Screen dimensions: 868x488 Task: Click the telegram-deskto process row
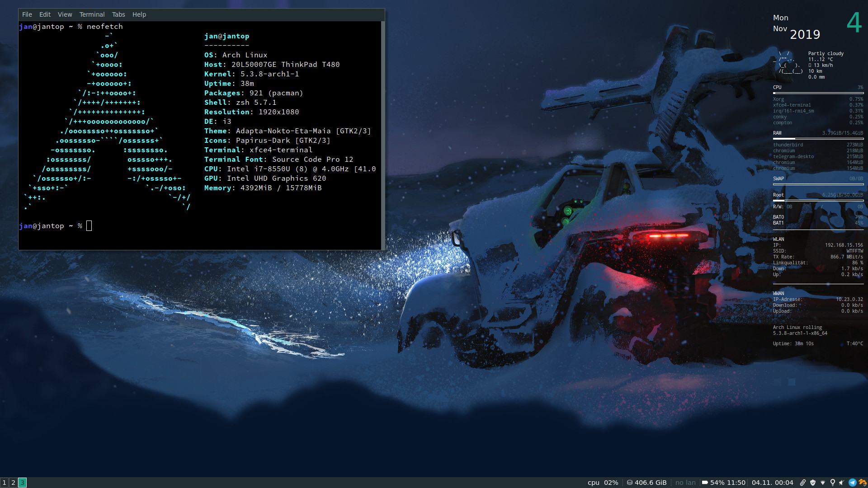pos(818,157)
